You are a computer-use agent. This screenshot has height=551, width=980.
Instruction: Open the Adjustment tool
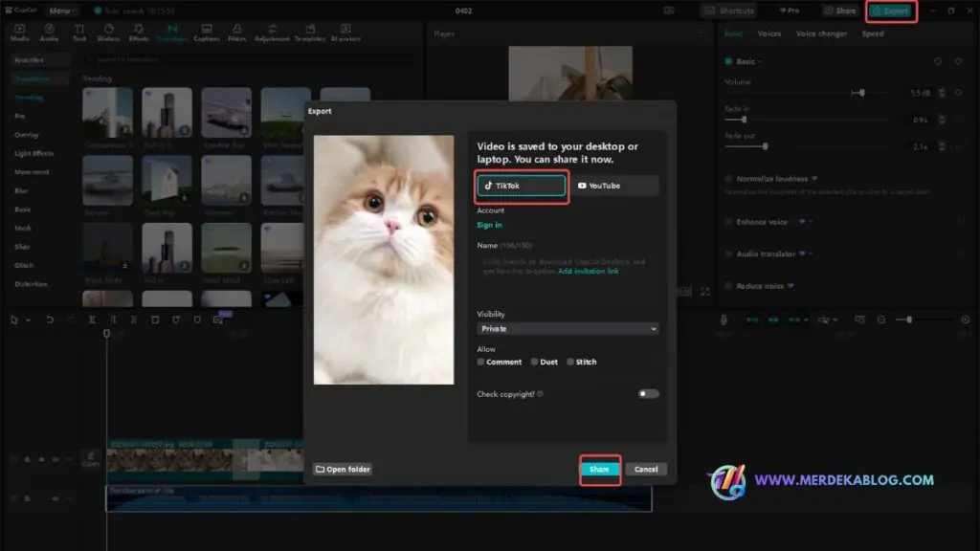click(x=272, y=33)
